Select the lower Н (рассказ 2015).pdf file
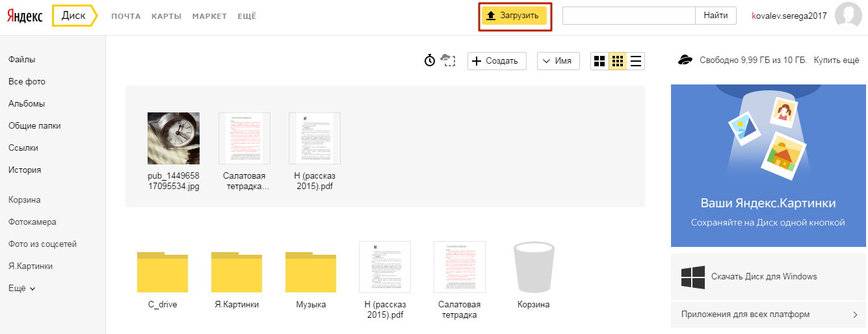Viewport: 868px width, 334px height. coord(385,267)
